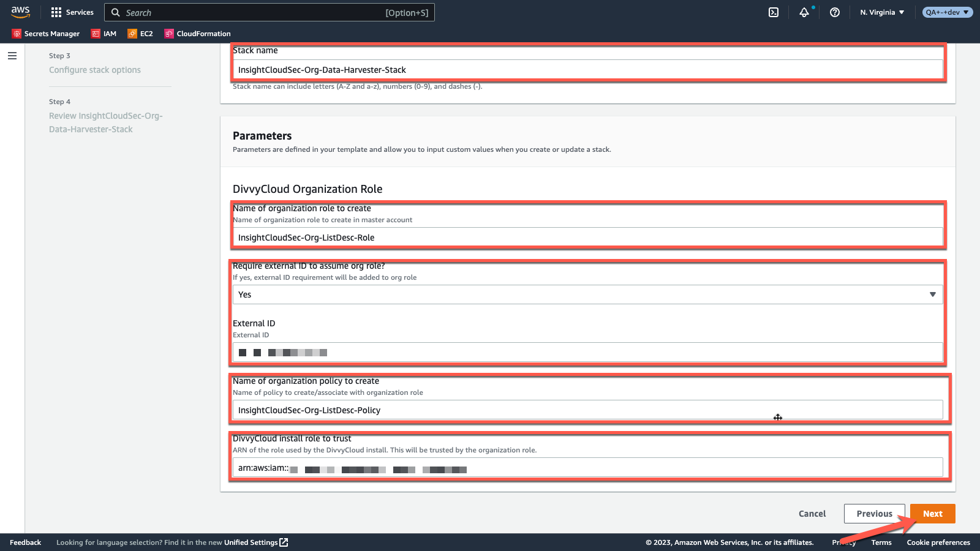
Task: Edit the organization policy name field
Action: [x=588, y=410]
